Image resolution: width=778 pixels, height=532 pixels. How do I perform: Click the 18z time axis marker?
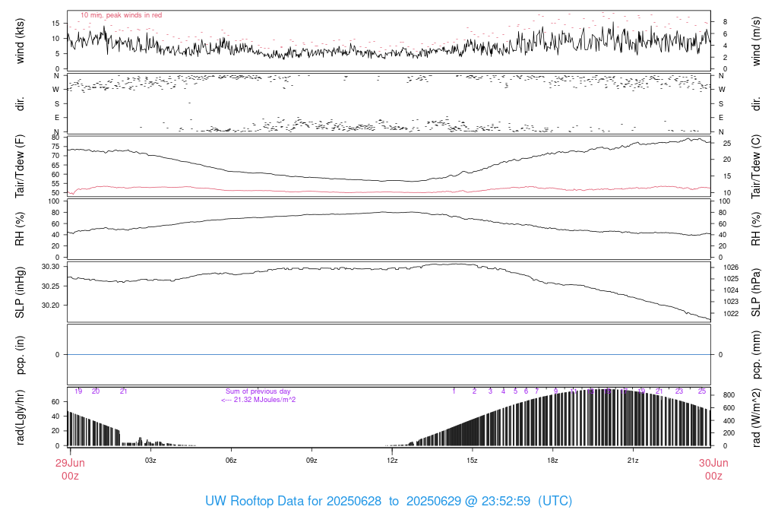(x=552, y=461)
